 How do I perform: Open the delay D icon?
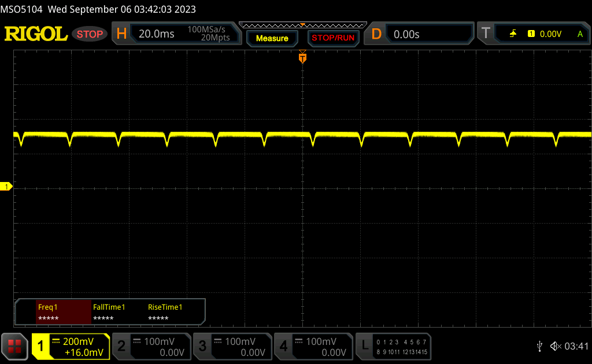click(376, 34)
